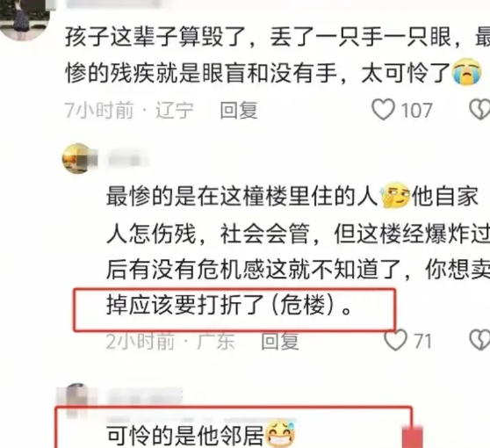Reply to the 2小时前 广东 comment
490x448 pixels.
[280, 341]
